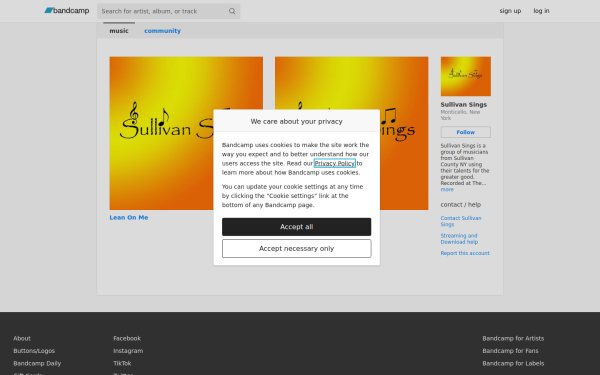Switch to the community tab
This screenshot has height=375, width=600.
pyautogui.click(x=162, y=31)
